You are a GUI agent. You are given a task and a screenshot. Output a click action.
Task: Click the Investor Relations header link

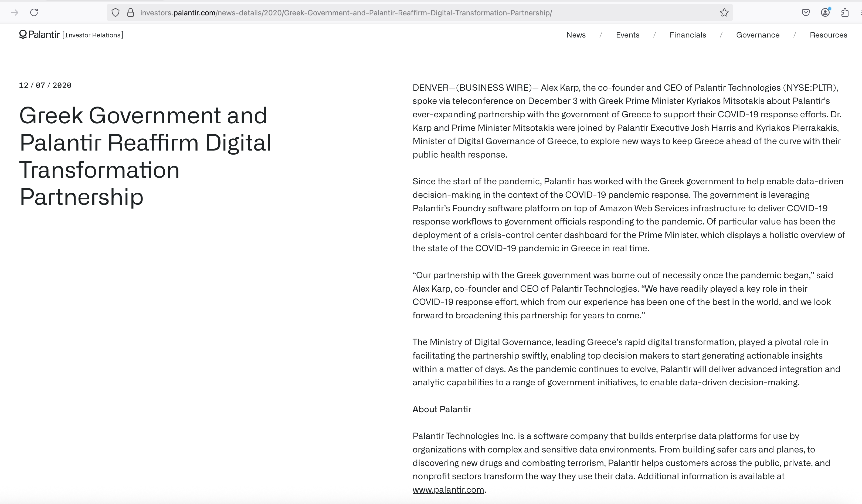click(93, 35)
